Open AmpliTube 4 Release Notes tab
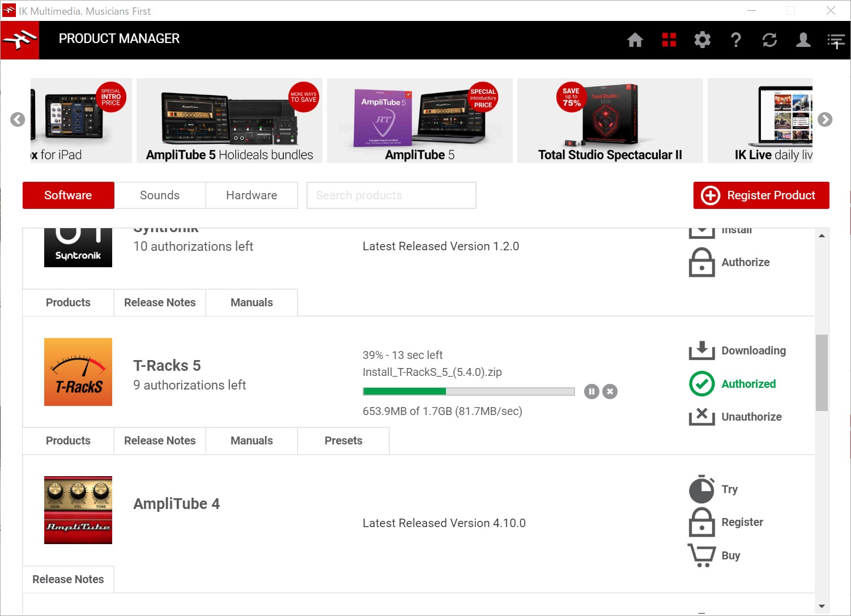 pos(68,579)
